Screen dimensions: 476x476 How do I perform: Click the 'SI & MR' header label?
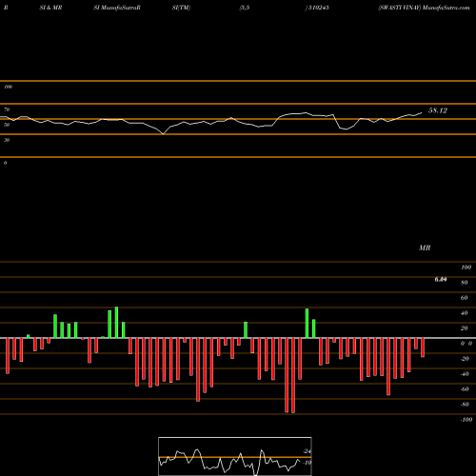(x=50, y=8)
